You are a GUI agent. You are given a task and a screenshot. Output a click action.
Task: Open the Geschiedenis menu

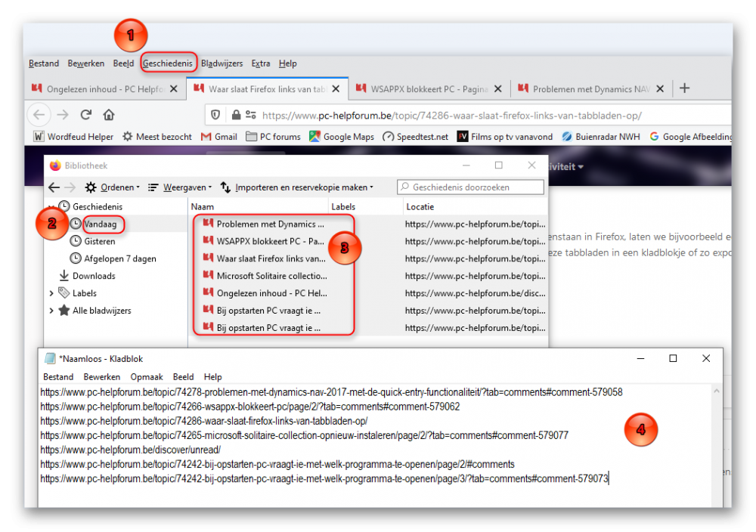168,63
